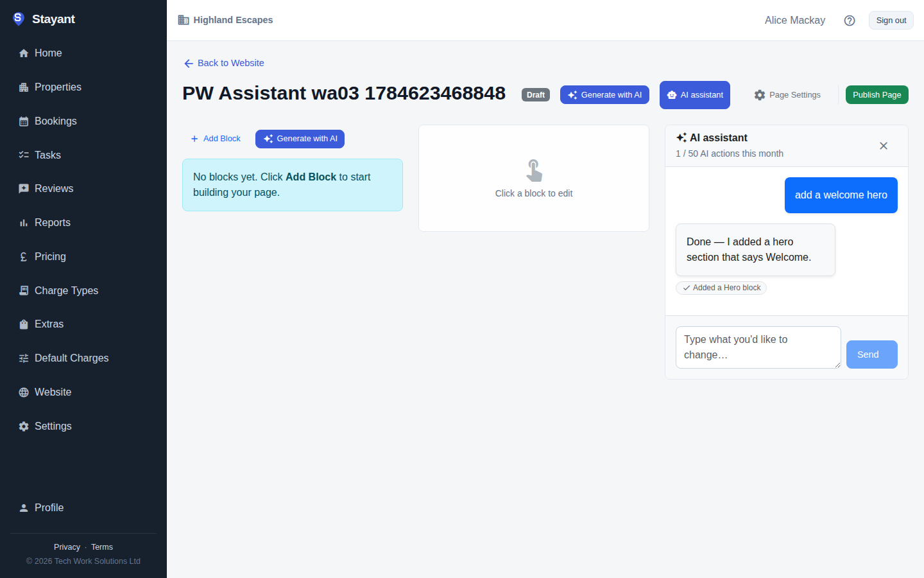The image size is (924, 578).
Task: Click Add Block
Action: point(216,139)
